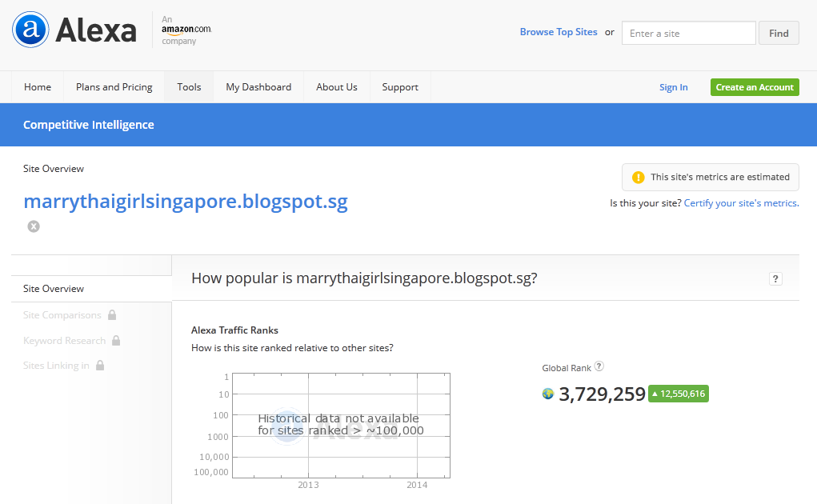Open the help icon beside Global Rank

(599, 366)
